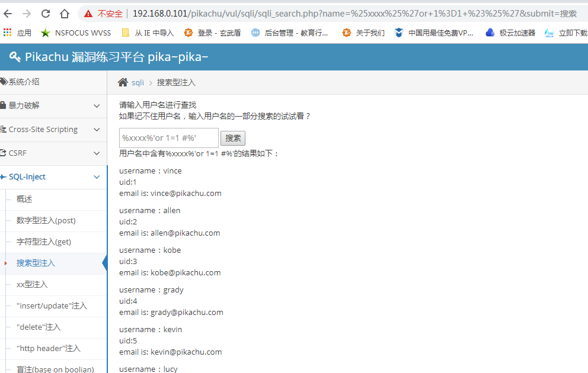This screenshot has height=373, width=588.
Task: Click the 搜索 search button
Action: pyautogui.click(x=232, y=138)
